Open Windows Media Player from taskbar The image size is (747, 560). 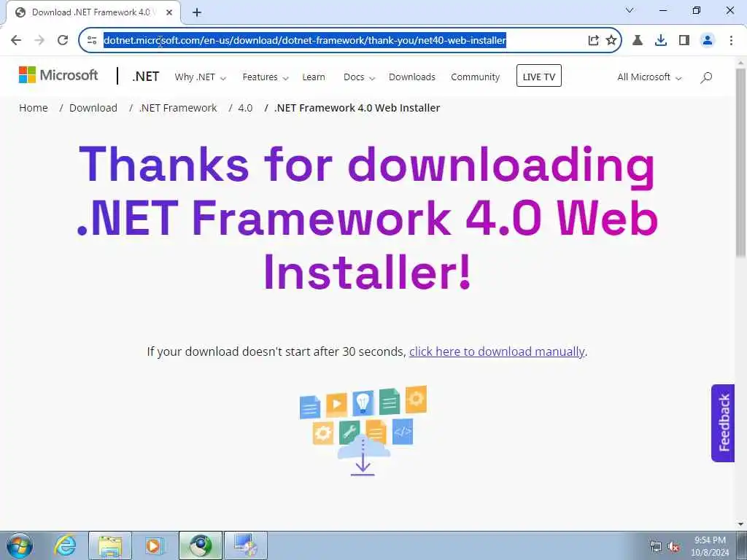[154, 545]
